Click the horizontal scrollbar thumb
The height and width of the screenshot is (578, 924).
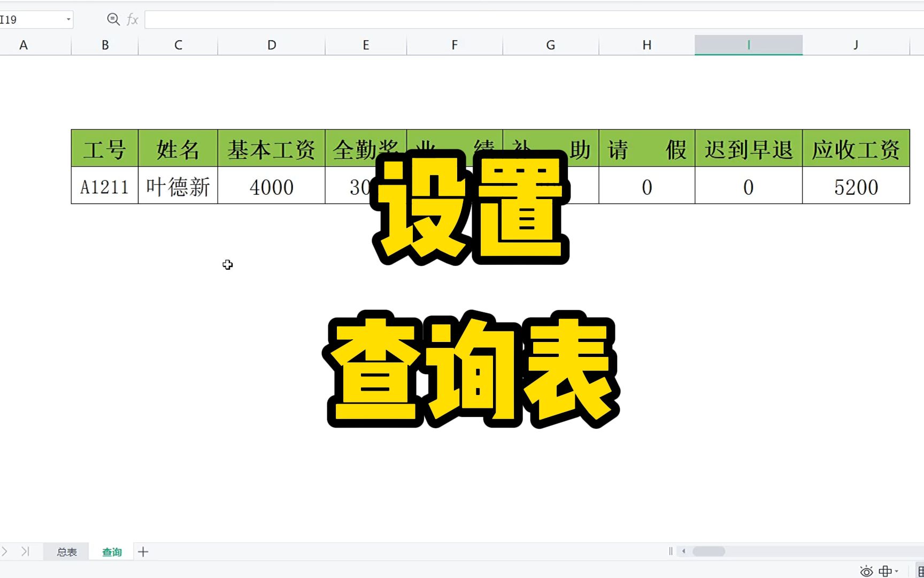pyautogui.click(x=709, y=551)
